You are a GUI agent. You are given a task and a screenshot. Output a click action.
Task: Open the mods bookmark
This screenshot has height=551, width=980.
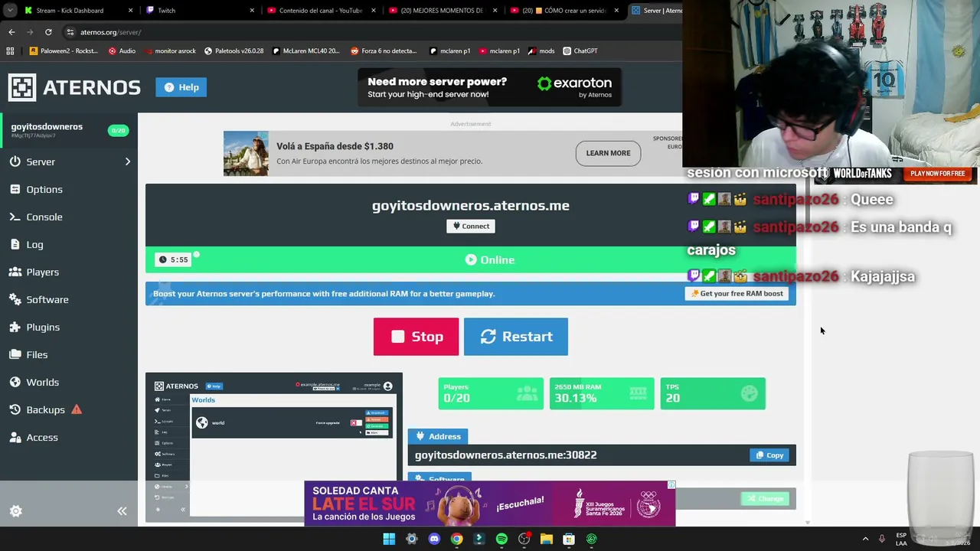pyautogui.click(x=541, y=51)
